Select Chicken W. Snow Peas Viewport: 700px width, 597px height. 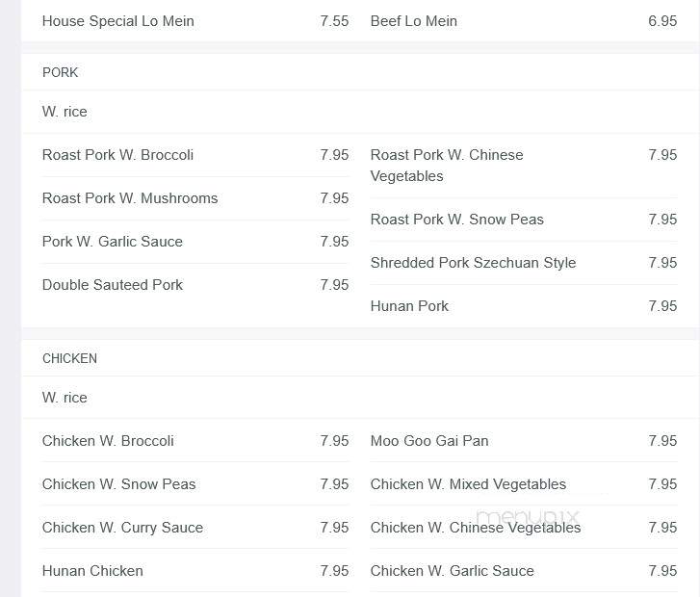click(x=118, y=484)
